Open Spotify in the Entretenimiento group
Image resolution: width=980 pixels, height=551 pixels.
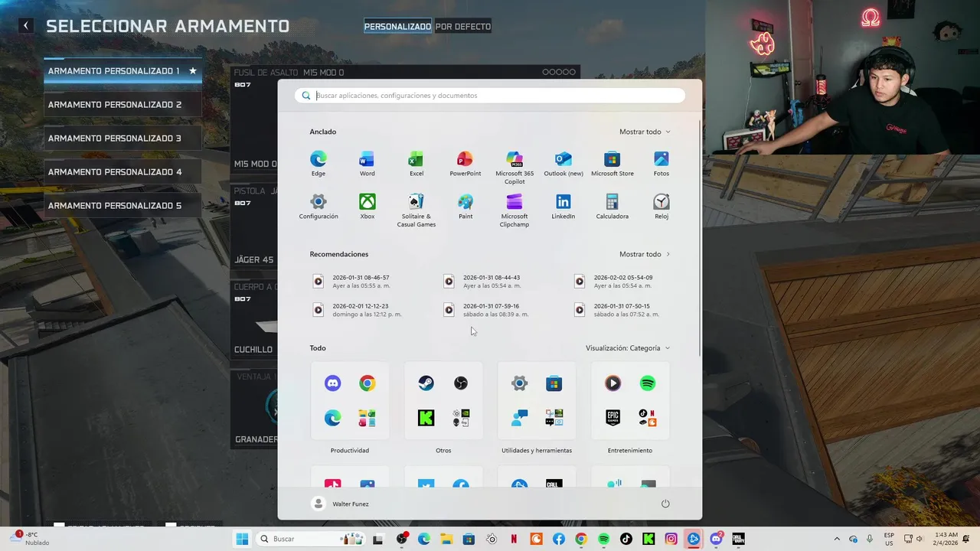pyautogui.click(x=648, y=383)
